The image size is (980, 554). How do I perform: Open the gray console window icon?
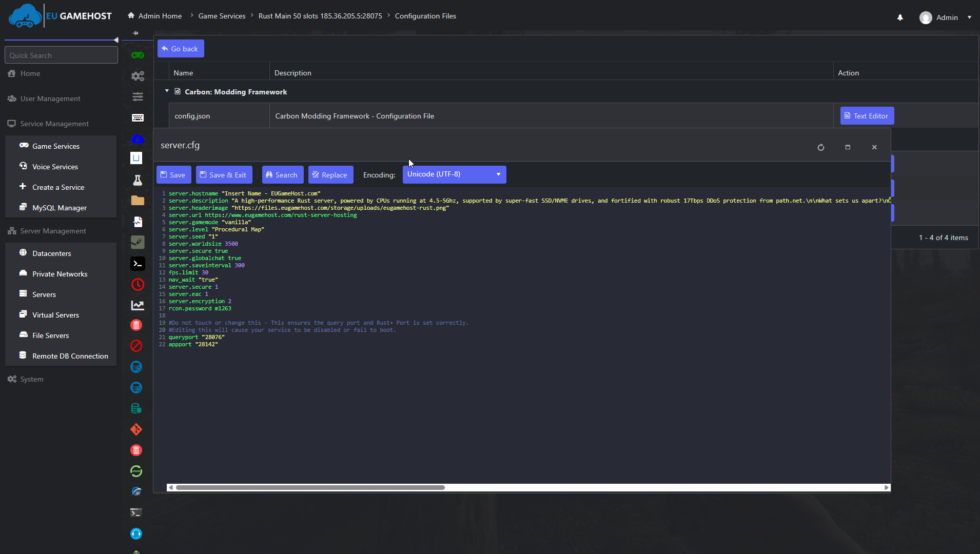pyautogui.click(x=136, y=512)
